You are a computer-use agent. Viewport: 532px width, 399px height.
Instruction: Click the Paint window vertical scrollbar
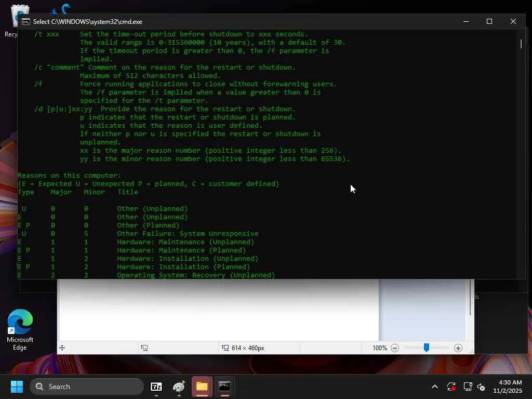(470, 298)
